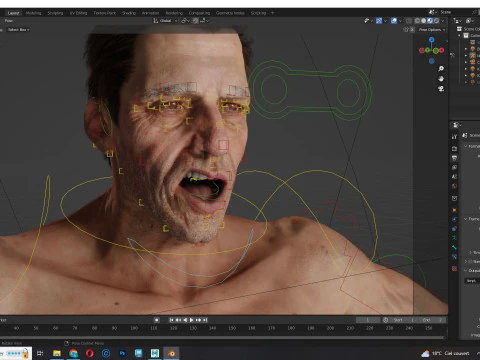This screenshot has width=480, height=360.
Task: Open the Scene properties tab
Action: [x=454, y=177]
